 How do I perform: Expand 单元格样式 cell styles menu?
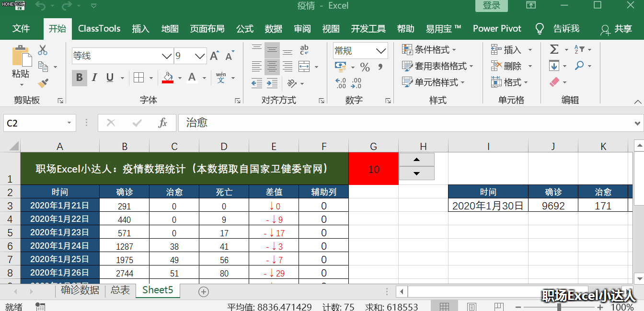pos(433,82)
